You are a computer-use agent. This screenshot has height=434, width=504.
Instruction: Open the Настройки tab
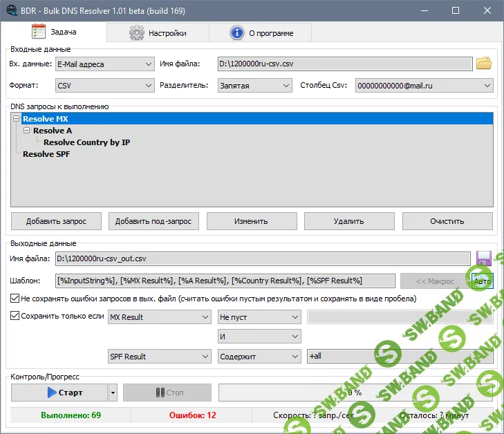tap(158, 32)
